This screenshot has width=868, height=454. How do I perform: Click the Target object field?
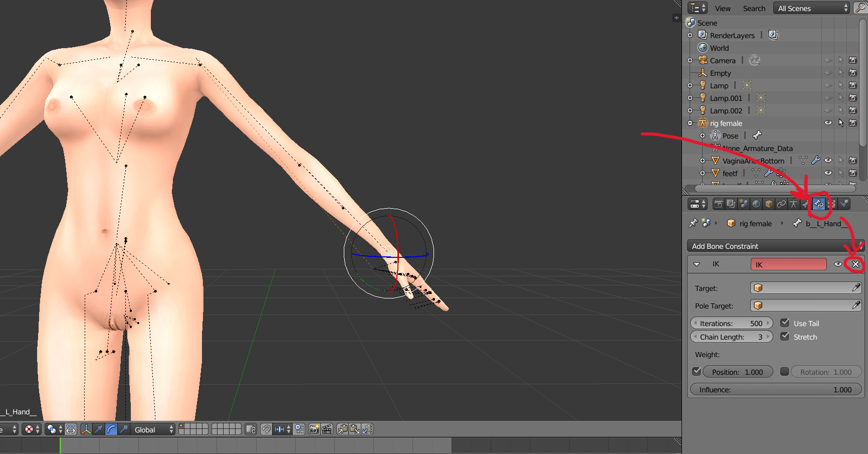click(x=806, y=288)
